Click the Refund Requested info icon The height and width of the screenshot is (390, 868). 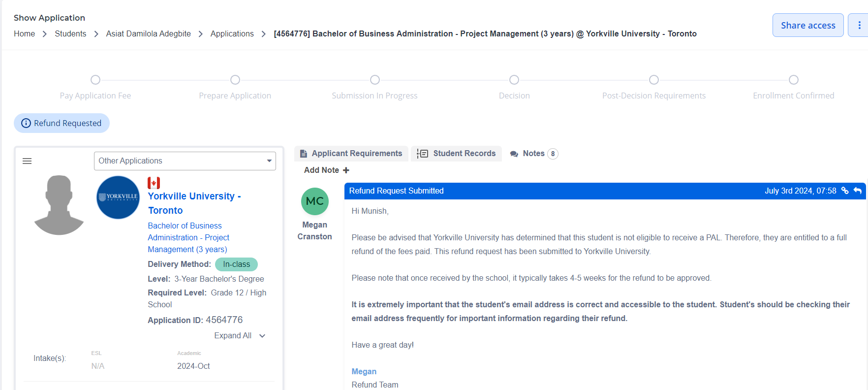pyautogui.click(x=26, y=123)
